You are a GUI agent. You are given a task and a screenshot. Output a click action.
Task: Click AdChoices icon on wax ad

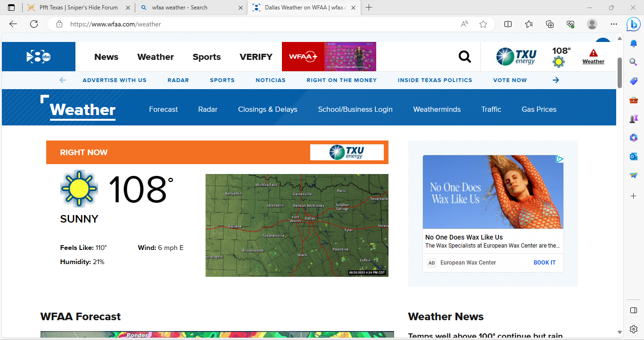[x=560, y=159]
